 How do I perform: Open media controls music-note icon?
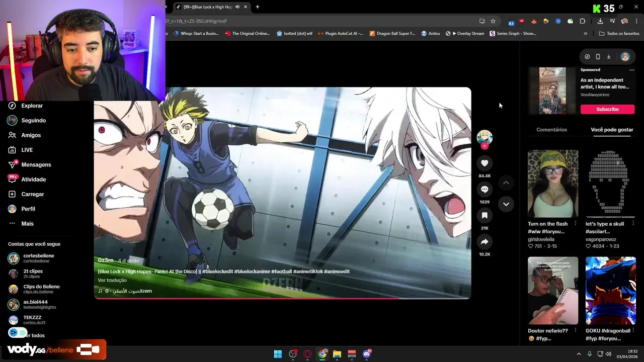tap(612, 21)
